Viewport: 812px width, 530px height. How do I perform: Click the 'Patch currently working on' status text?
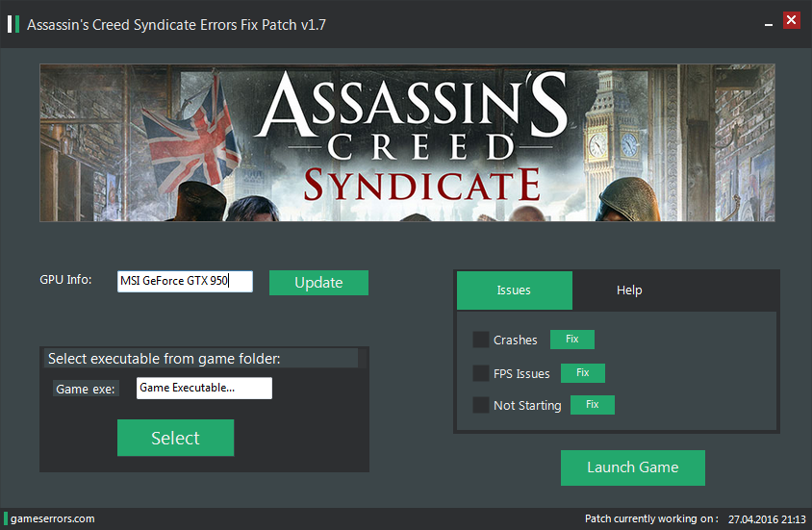tap(651, 518)
